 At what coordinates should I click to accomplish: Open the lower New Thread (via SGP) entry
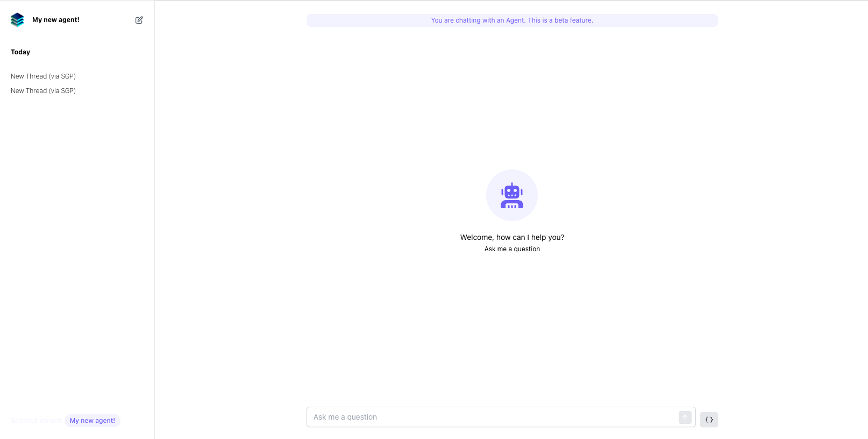(x=43, y=91)
